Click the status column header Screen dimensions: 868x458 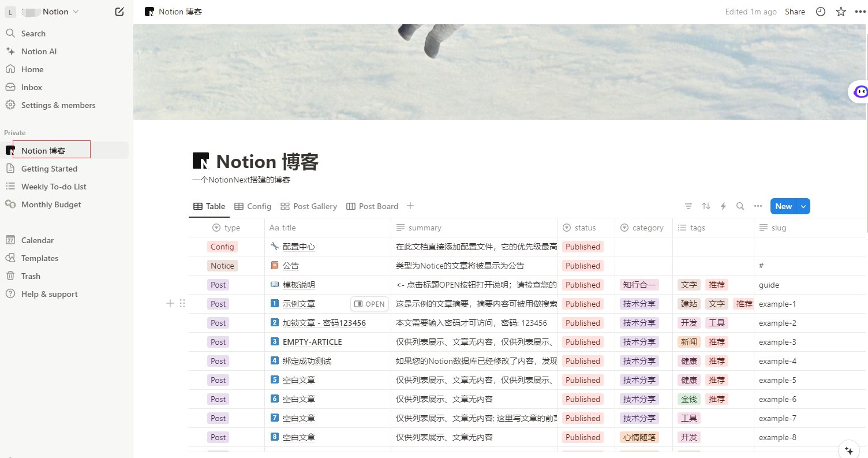pyautogui.click(x=586, y=228)
